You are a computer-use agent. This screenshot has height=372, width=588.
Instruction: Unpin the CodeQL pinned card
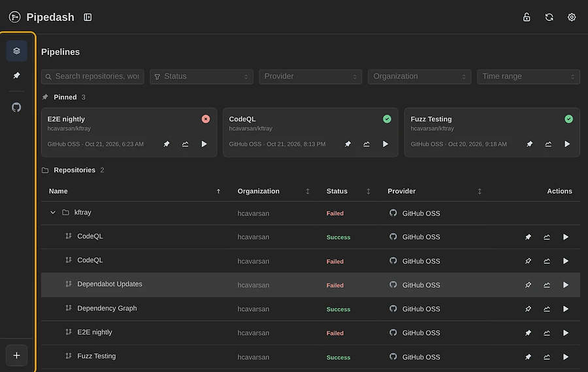(x=348, y=144)
